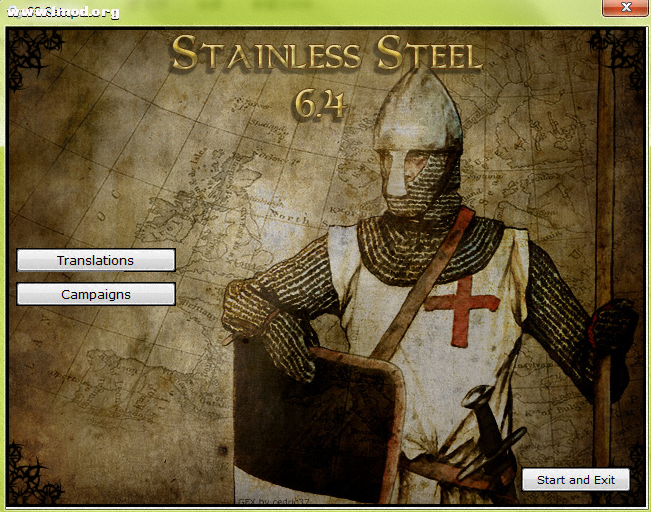This screenshot has width=651, height=512.
Task: Open the Campaigns selection
Action: coord(96,294)
